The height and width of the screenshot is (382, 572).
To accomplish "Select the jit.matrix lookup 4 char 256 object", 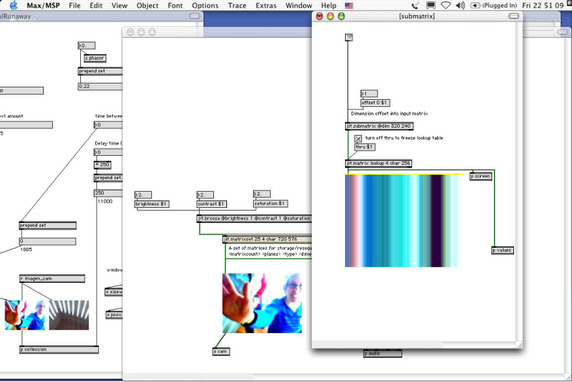I will pos(378,163).
